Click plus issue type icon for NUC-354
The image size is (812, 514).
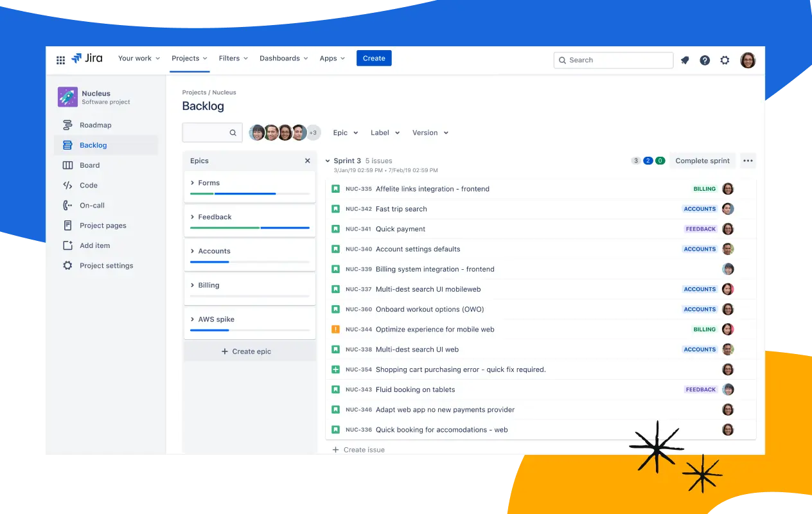tap(335, 369)
